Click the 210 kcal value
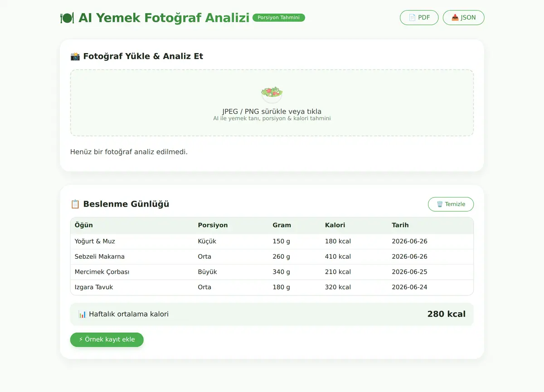 pyautogui.click(x=338, y=272)
